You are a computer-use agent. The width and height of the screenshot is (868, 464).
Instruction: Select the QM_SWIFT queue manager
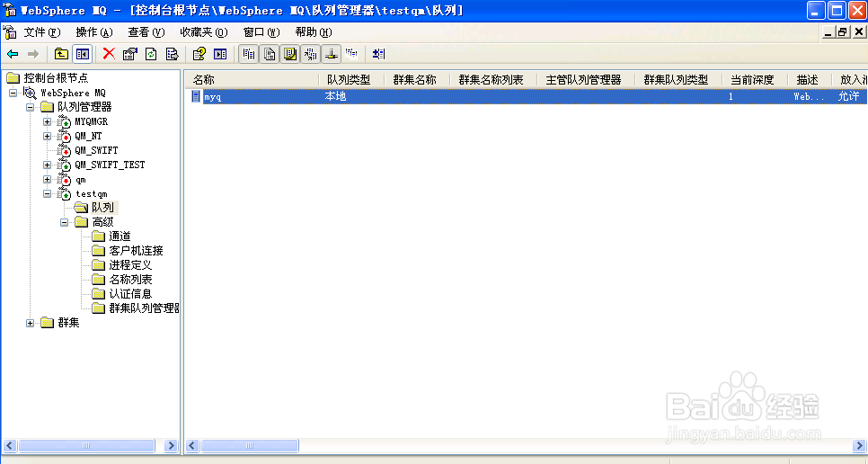(x=96, y=150)
